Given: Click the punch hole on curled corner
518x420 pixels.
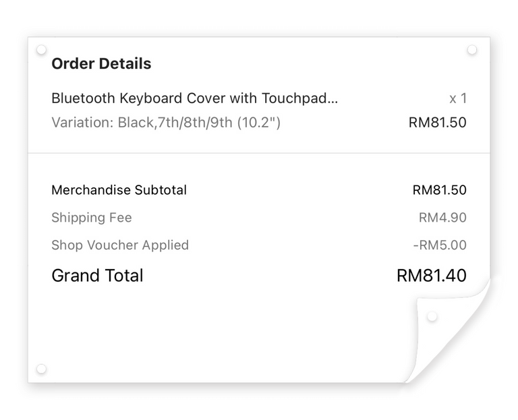Looking at the screenshot, I should (x=432, y=317).
